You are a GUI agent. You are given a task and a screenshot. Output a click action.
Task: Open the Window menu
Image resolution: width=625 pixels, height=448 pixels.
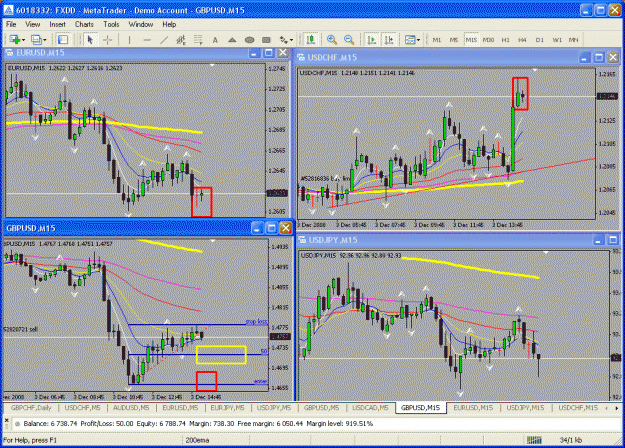click(141, 24)
